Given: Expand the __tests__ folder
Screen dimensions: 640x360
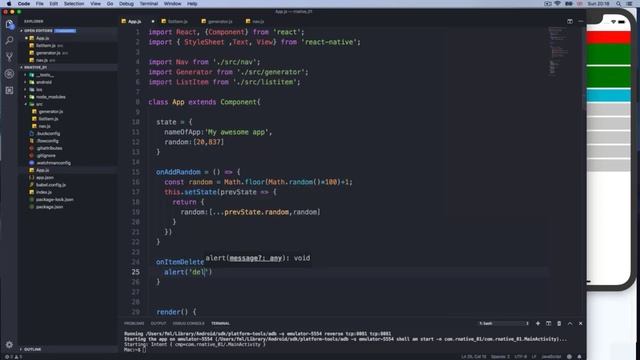Looking at the screenshot, I should (x=44, y=75).
